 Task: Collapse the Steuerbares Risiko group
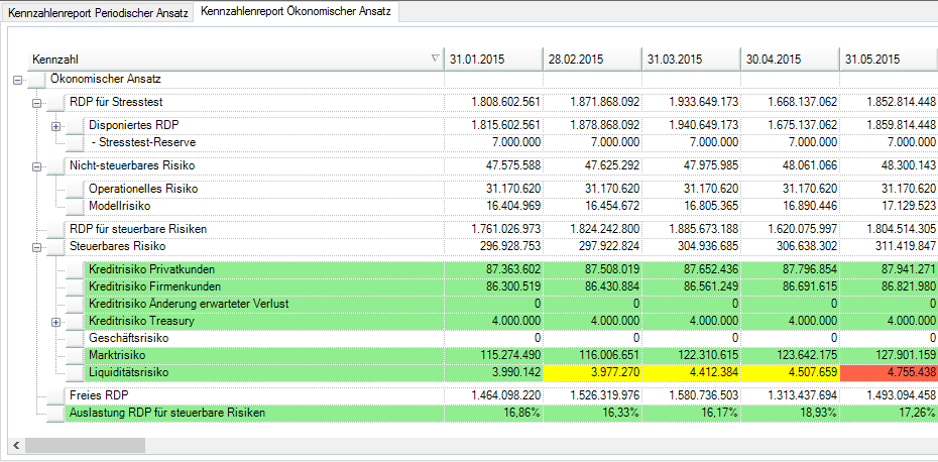pyautogui.click(x=38, y=246)
